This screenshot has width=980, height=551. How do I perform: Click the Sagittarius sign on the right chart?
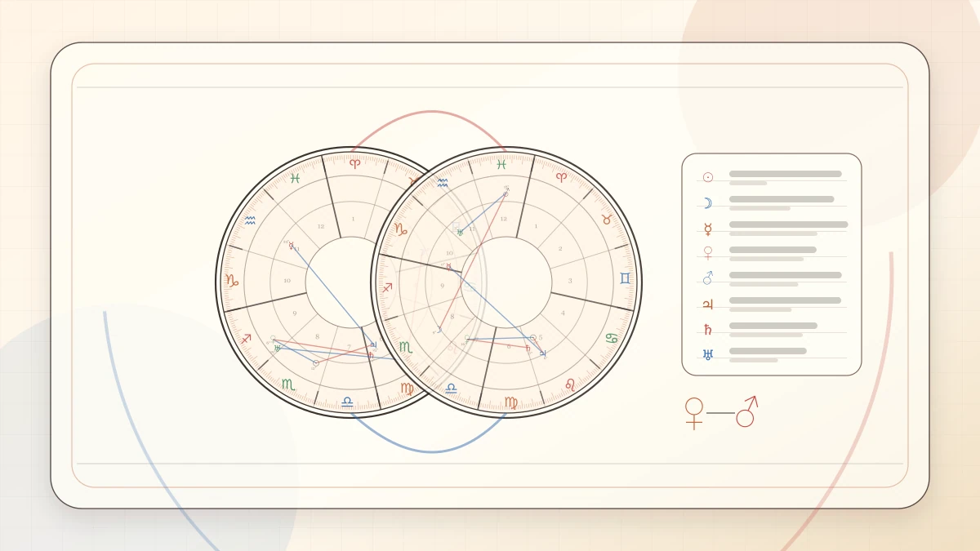click(387, 287)
